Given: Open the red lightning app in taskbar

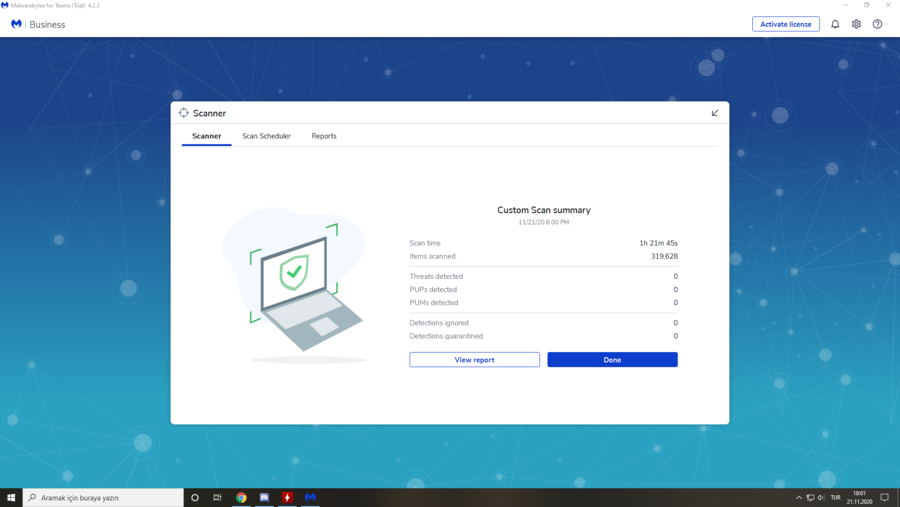Looking at the screenshot, I should click(287, 498).
